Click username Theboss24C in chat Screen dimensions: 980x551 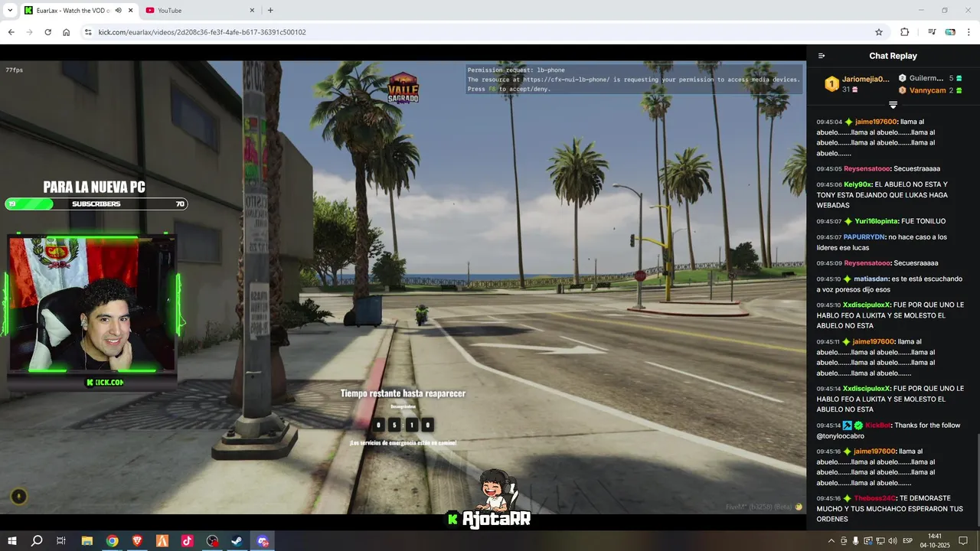[874, 498]
